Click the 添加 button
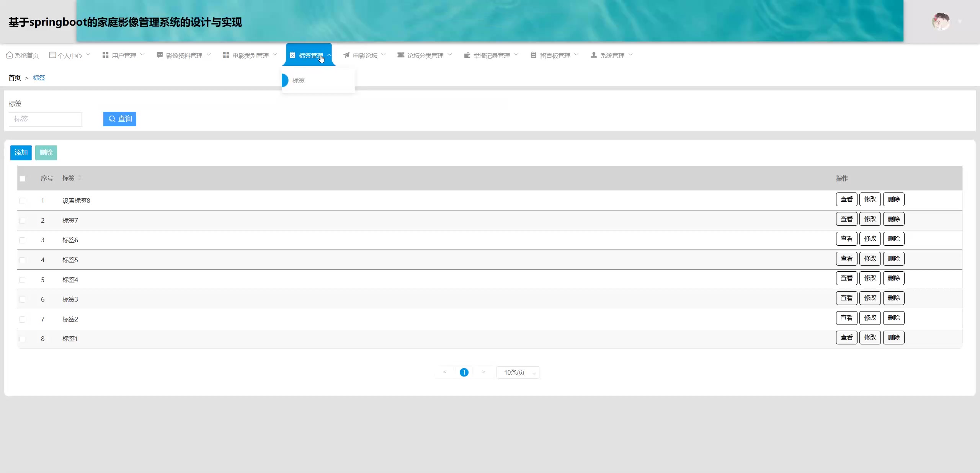 (x=21, y=153)
